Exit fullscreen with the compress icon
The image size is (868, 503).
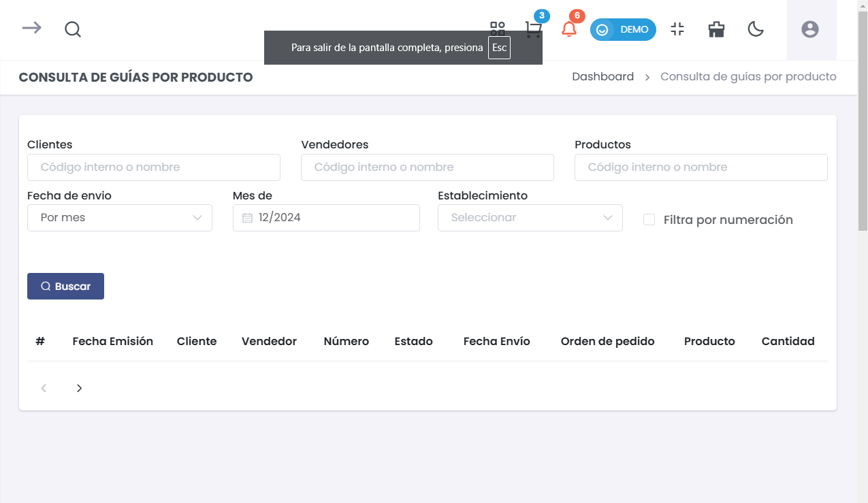click(677, 29)
